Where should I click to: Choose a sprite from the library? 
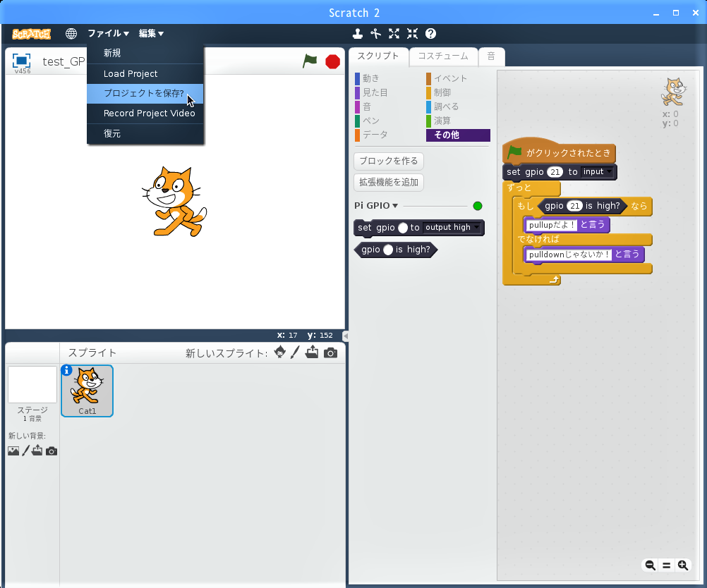279,353
